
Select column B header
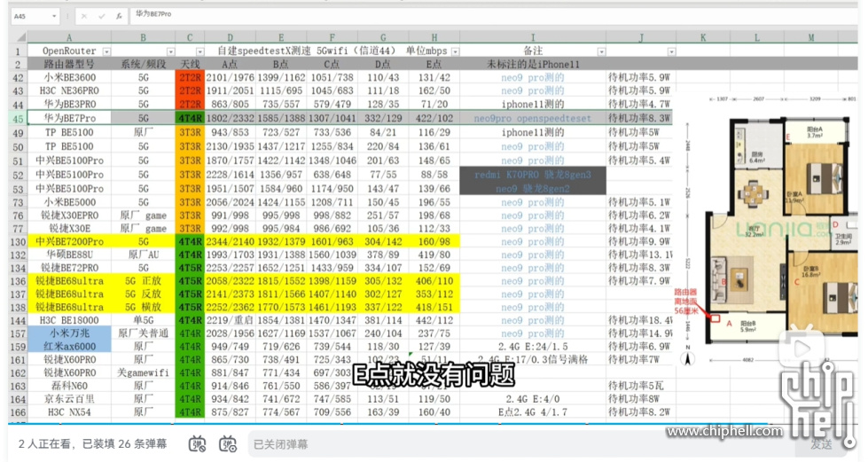click(144, 37)
